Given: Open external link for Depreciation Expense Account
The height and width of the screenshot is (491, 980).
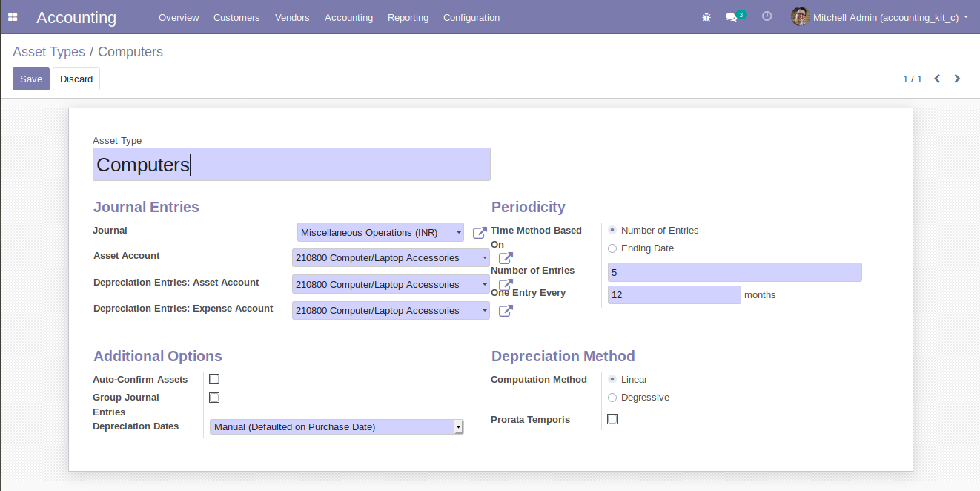Looking at the screenshot, I should (506, 311).
